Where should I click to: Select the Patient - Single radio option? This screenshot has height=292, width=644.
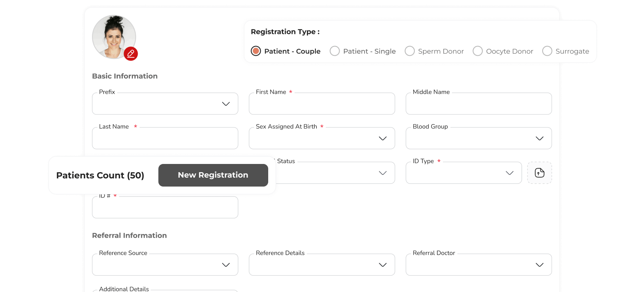pyautogui.click(x=335, y=51)
